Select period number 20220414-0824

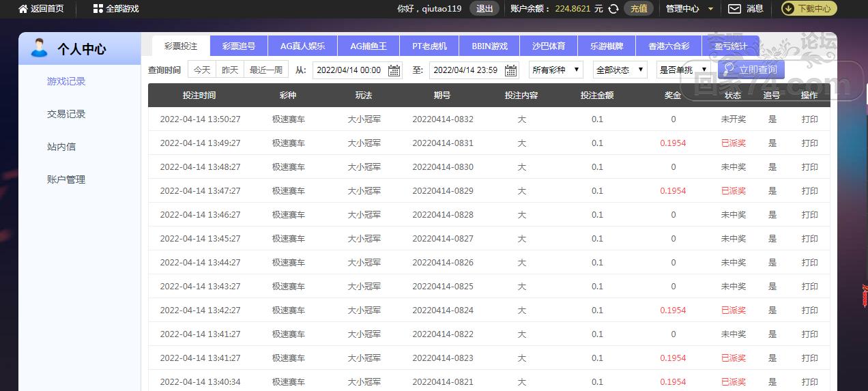click(x=443, y=310)
